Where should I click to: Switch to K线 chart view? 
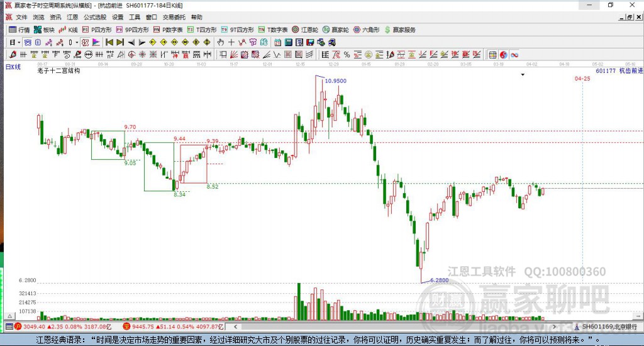pyautogui.click(x=68, y=30)
